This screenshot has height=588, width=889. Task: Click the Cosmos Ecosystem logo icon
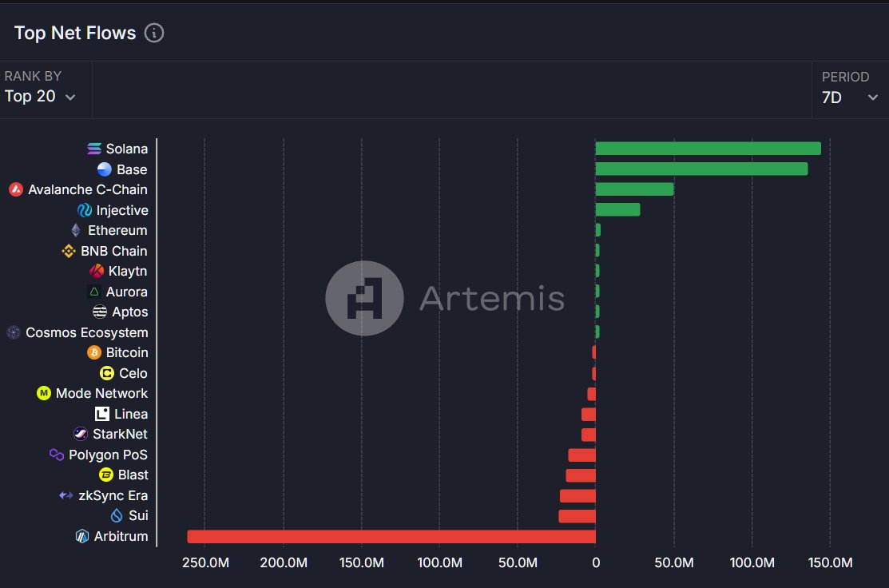coord(14,332)
